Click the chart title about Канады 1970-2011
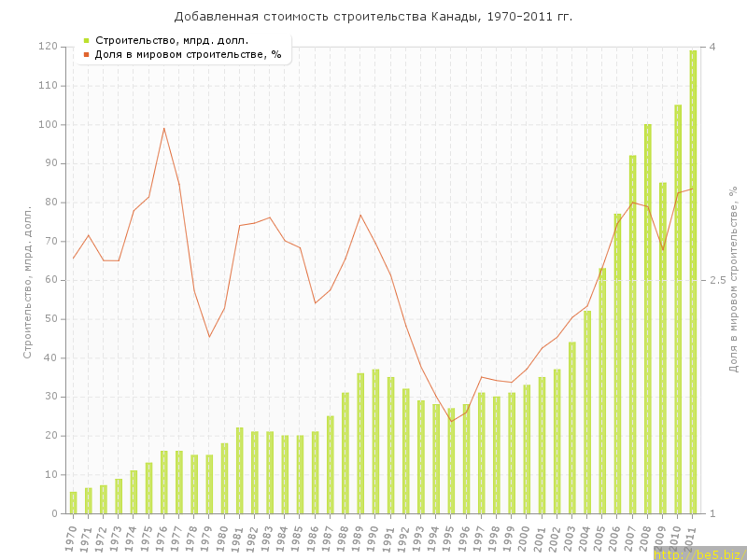Image resolution: width=747 pixels, height=560 pixels. 373,17
